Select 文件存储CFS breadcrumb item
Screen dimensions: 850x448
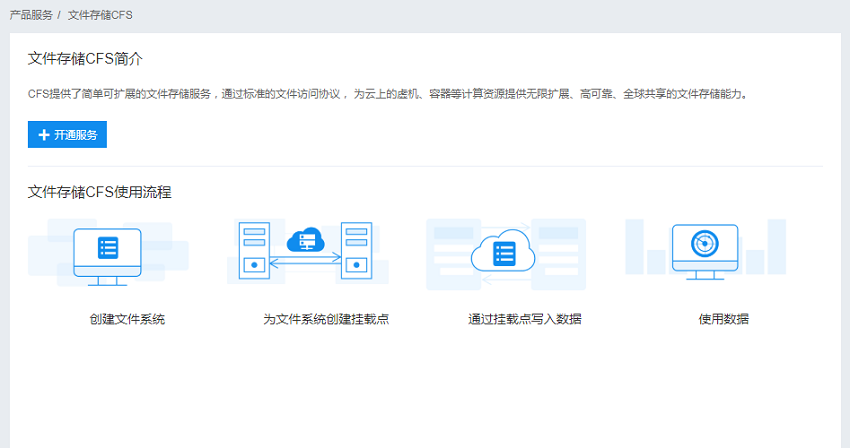[x=100, y=15]
